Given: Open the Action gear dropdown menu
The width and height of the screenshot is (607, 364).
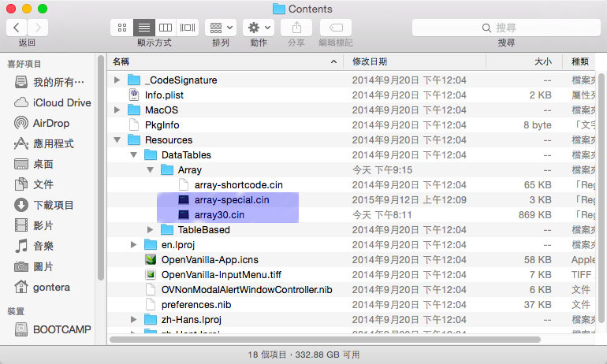Looking at the screenshot, I should pyautogui.click(x=259, y=28).
